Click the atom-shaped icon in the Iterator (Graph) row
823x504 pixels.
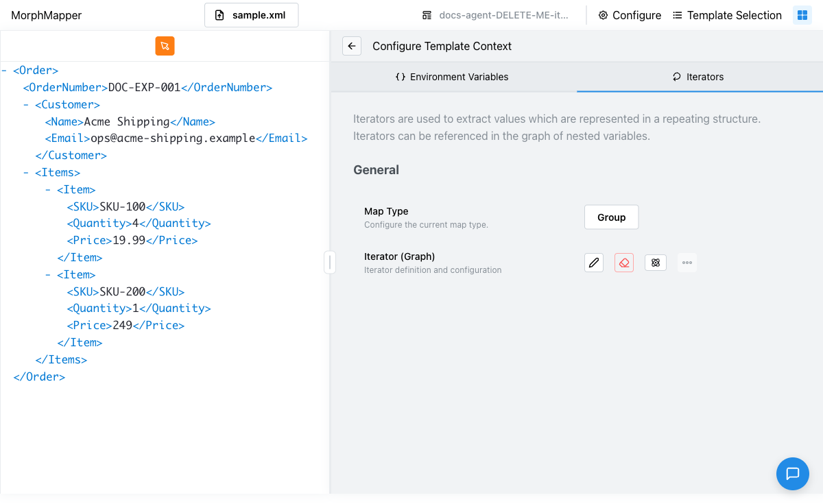click(656, 263)
